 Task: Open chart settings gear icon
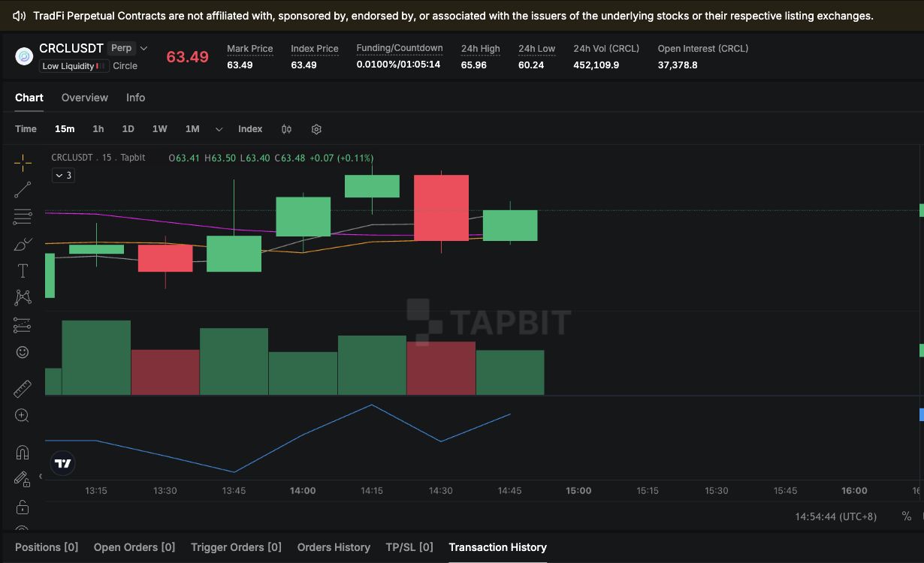coord(316,129)
